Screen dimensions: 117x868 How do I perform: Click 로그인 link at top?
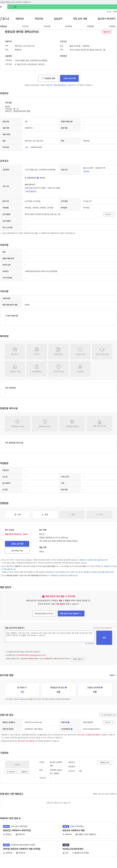(x=109, y=11)
